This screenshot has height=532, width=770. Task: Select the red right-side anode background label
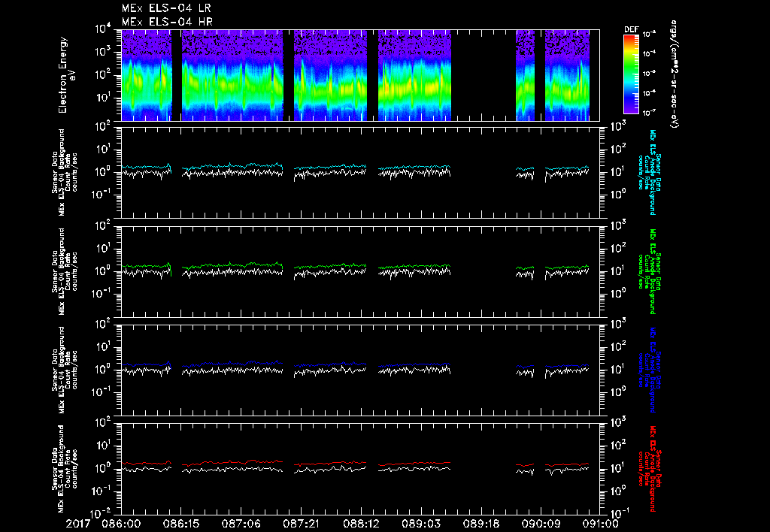[x=649, y=469]
